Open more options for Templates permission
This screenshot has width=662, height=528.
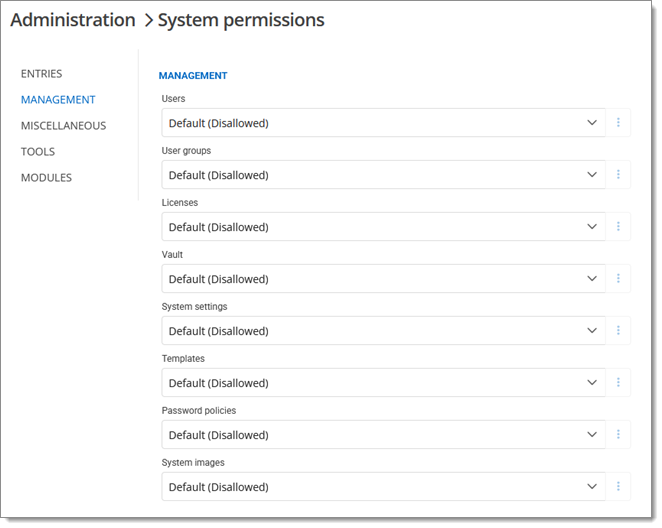(618, 383)
